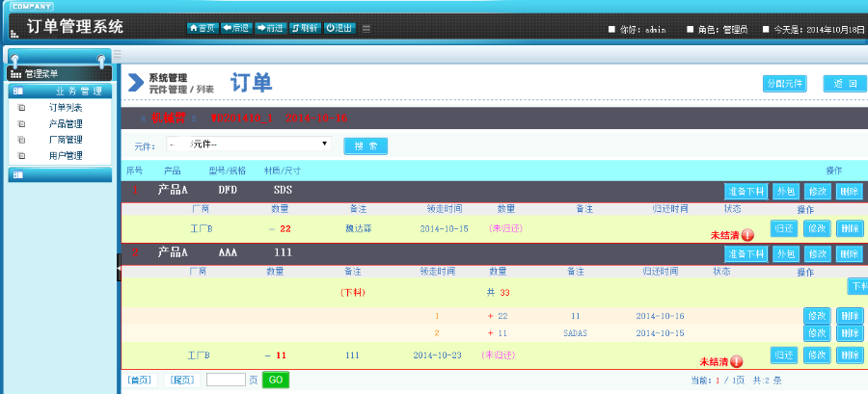Collapse the 业务管理 menu section
This screenshot has height=394, width=868.
[x=60, y=92]
